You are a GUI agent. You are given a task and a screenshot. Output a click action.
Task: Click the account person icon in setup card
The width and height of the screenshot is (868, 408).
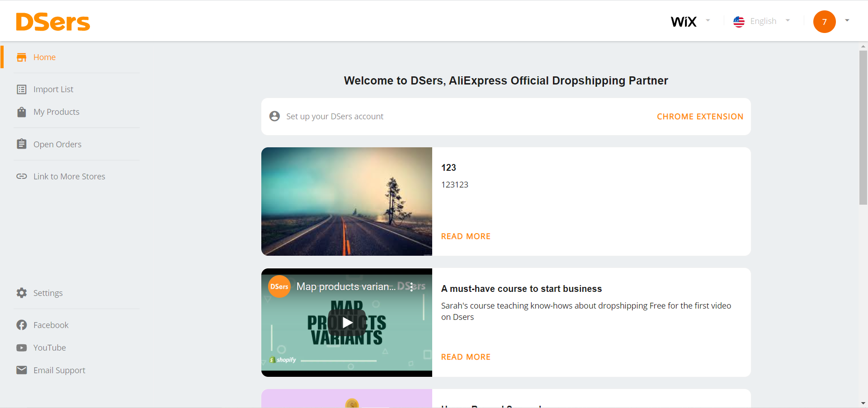point(274,116)
